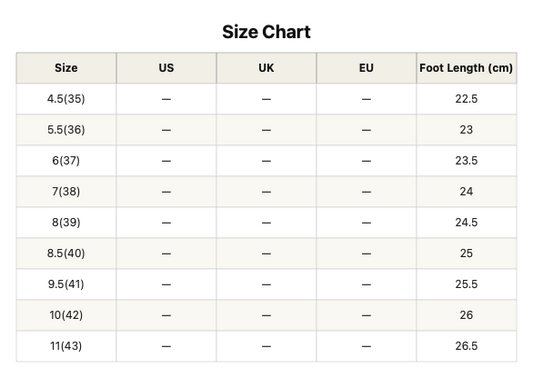Select the UK column header

pyautogui.click(x=266, y=68)
